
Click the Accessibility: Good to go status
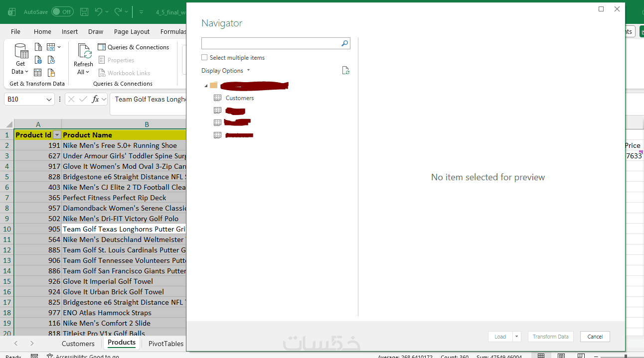point(83,356)
